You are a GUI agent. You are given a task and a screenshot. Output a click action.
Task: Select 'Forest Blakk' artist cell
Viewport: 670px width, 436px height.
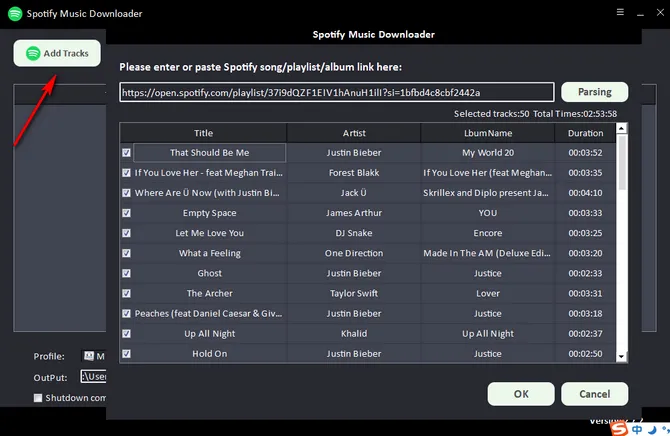click(354, 173)
